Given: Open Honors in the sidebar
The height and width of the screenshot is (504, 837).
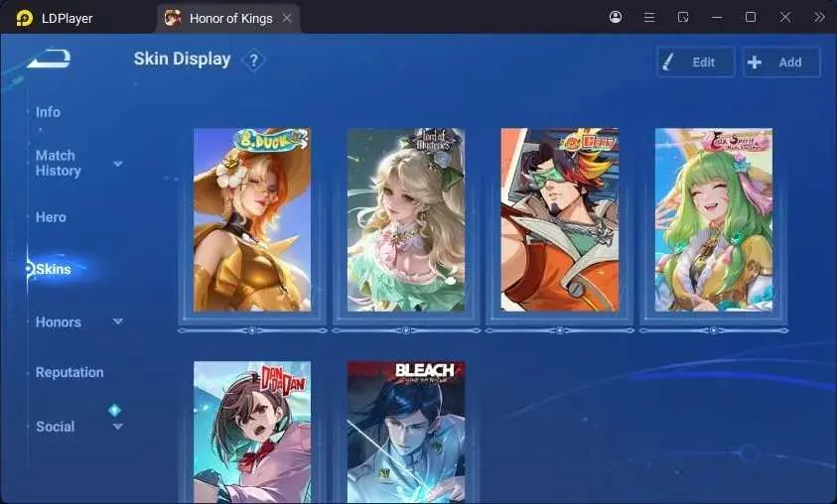Looking at the screenshot, I should (x=59, y=322).
